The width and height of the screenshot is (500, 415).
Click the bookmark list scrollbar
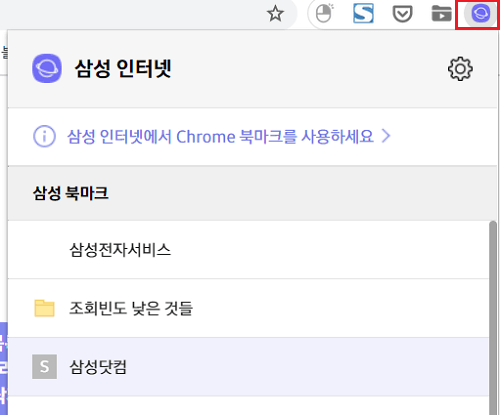tap(493, 318)
